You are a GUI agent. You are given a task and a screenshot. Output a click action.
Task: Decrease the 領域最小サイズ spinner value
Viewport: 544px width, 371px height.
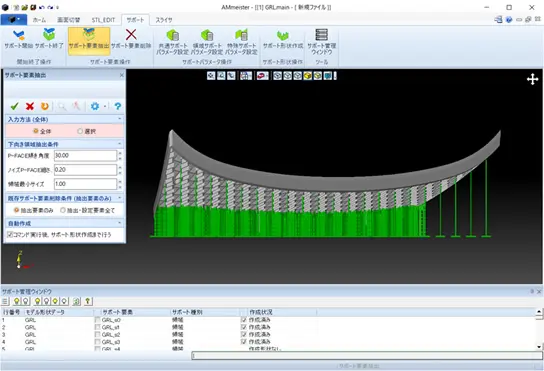tap(120, 187)
